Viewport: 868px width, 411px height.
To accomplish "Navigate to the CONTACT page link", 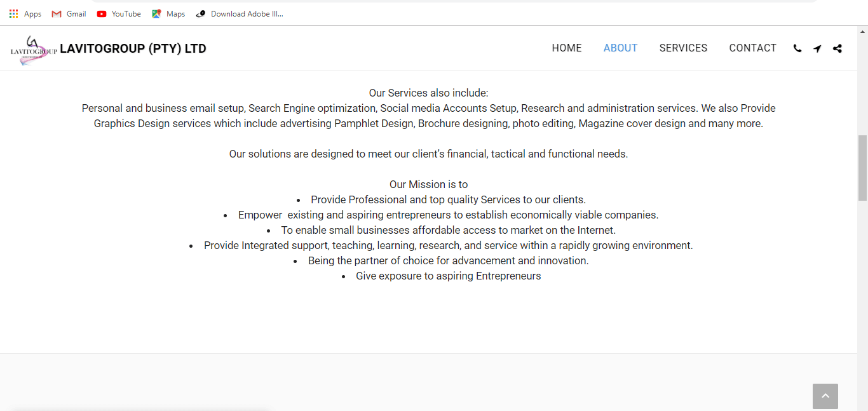I will [752, 48].
